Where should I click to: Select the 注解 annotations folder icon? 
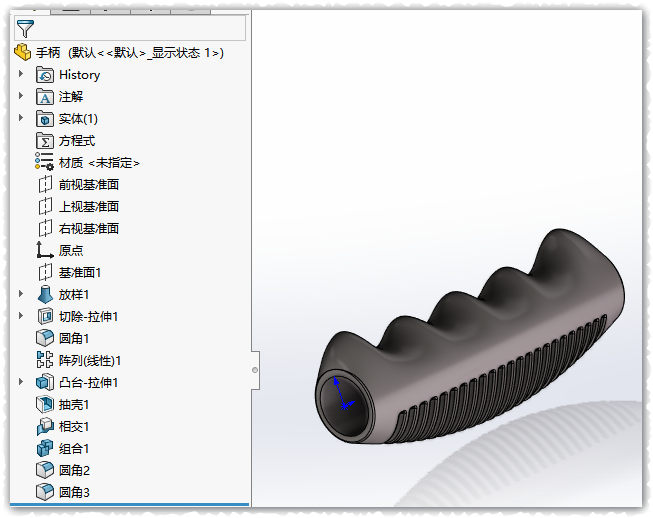[45, 97]
